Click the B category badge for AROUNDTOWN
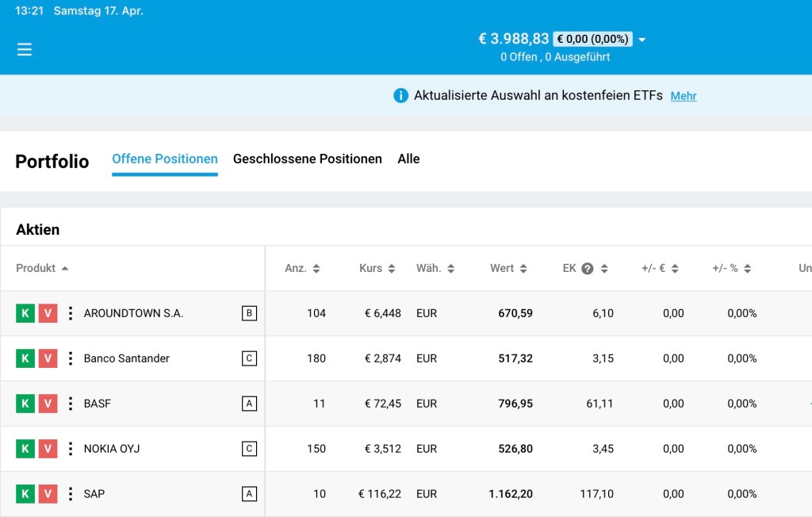Viewport: 812px width, 517px height. pos(249,313)
